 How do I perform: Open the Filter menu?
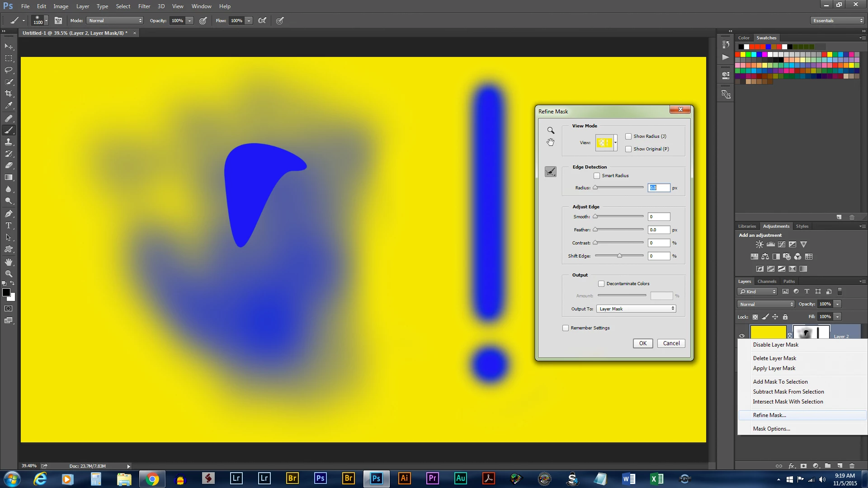tap(144, 6)
